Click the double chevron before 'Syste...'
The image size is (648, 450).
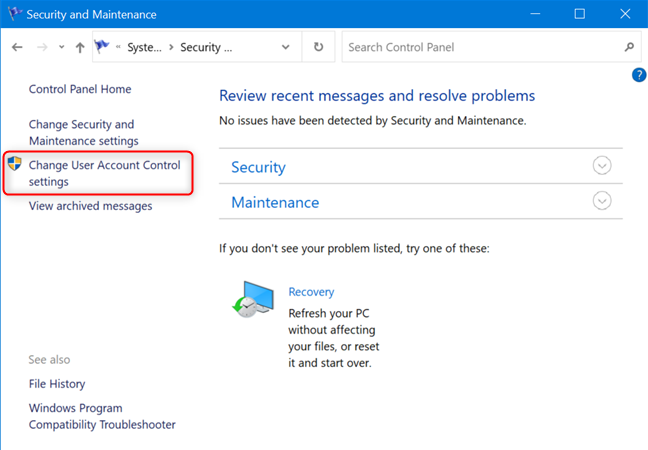pos(118,47)
